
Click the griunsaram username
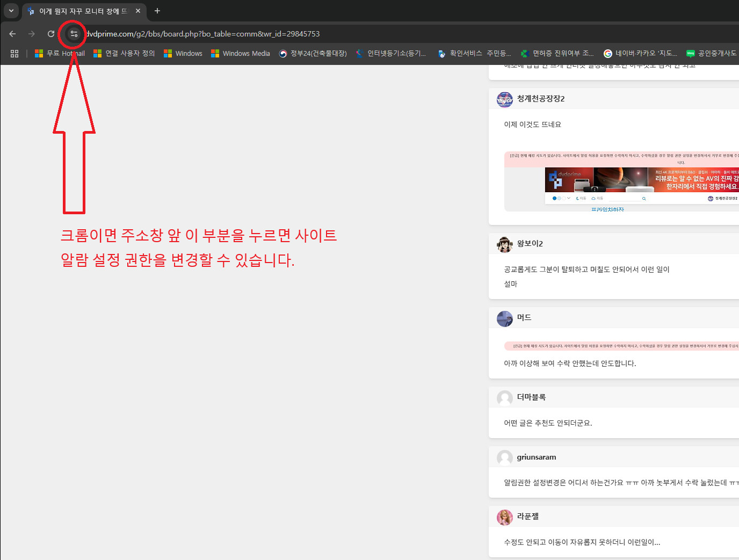click(536, 457)
